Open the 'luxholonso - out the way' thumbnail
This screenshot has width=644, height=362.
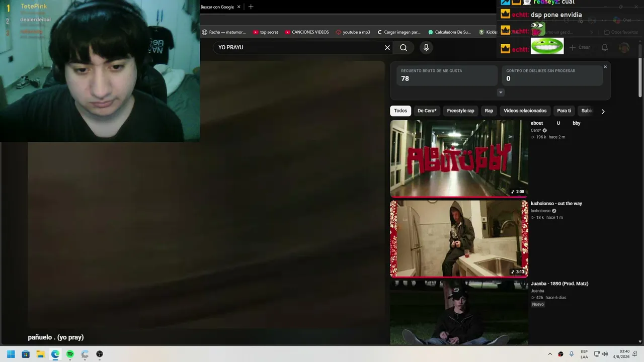[x=459, y=239]
